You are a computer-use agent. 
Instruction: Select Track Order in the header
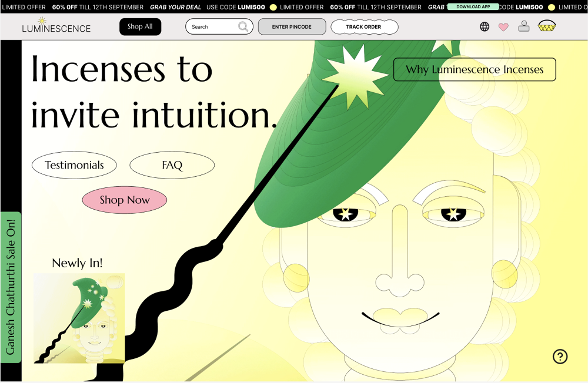click(x=364, y=27)
